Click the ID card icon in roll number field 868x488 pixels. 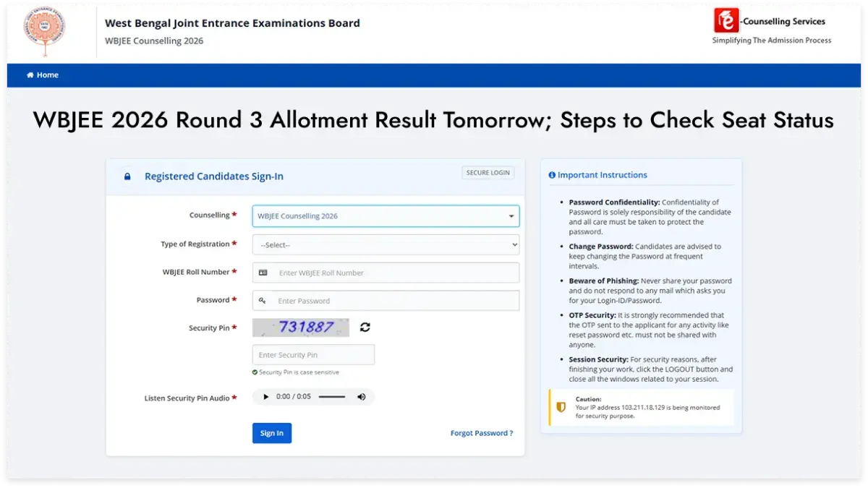[263, 273]
